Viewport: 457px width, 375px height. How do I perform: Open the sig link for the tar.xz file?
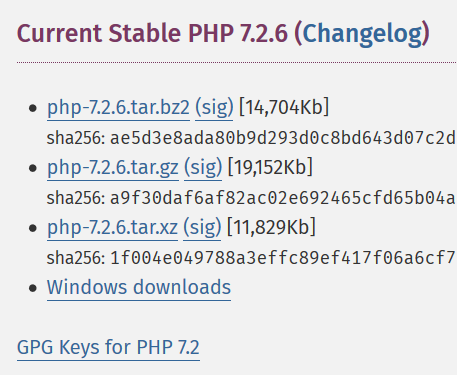[202, 228]
